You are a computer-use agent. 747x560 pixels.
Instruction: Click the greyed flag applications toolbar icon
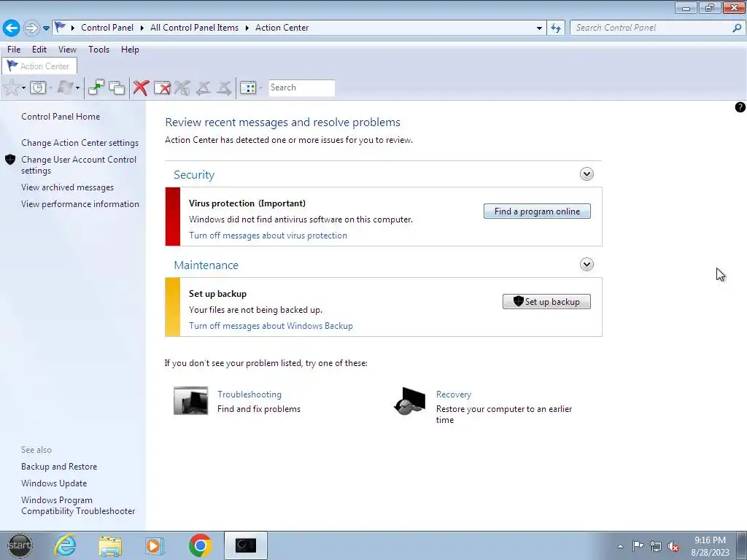click(x=65, y=87)
